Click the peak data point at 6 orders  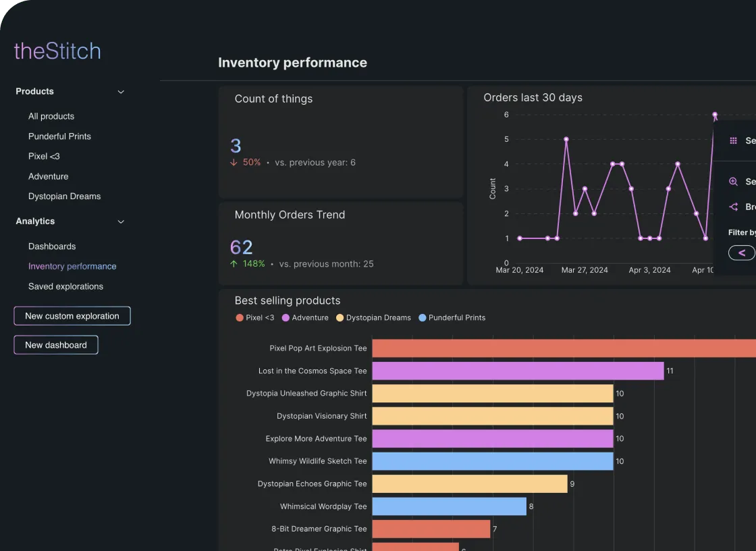pyautogui.click(x=715, y=115)
